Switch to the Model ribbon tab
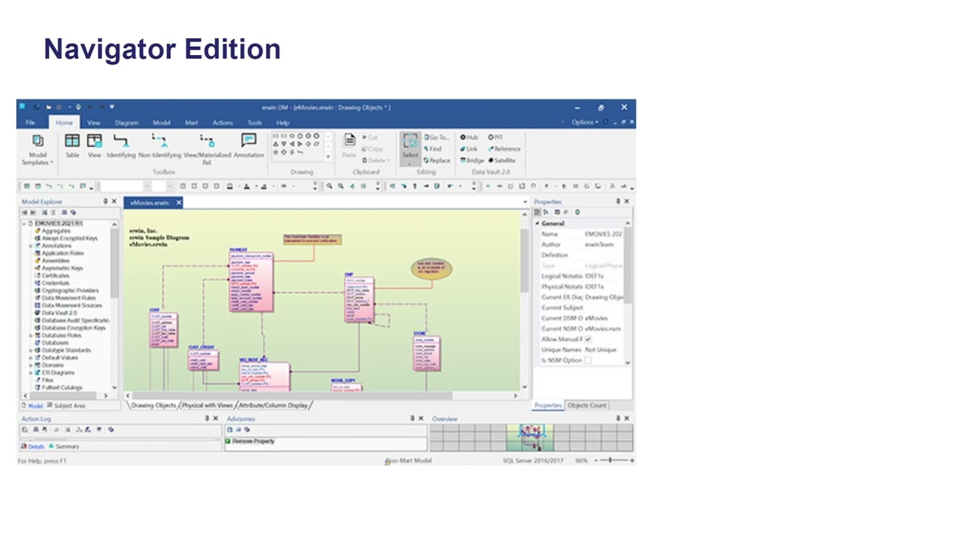The image size is (980, 551). point(162,122)
